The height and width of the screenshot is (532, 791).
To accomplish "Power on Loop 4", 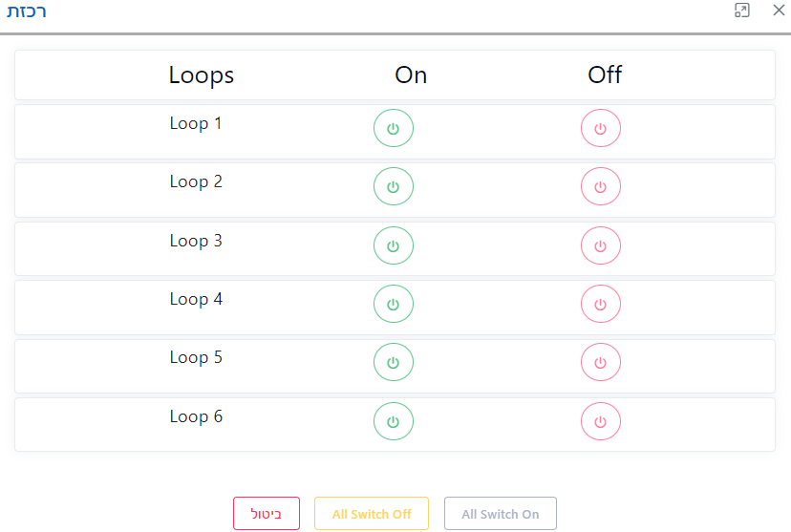I will [x=393, y=304].
